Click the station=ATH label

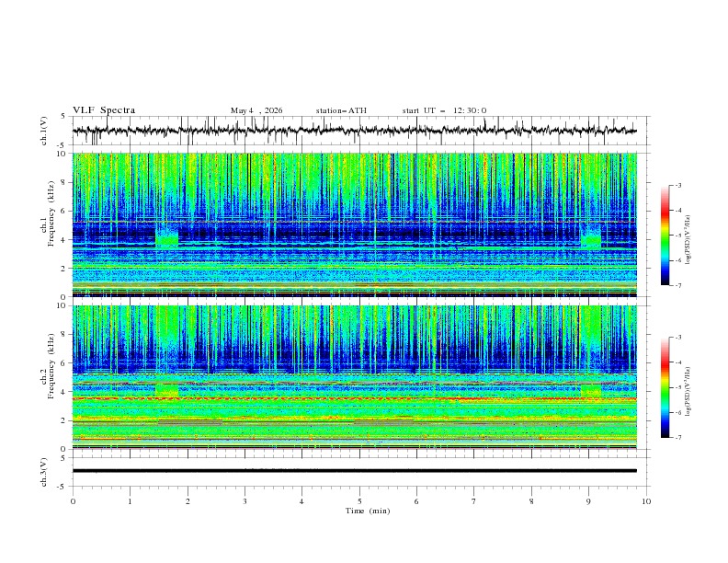[341, 110]
